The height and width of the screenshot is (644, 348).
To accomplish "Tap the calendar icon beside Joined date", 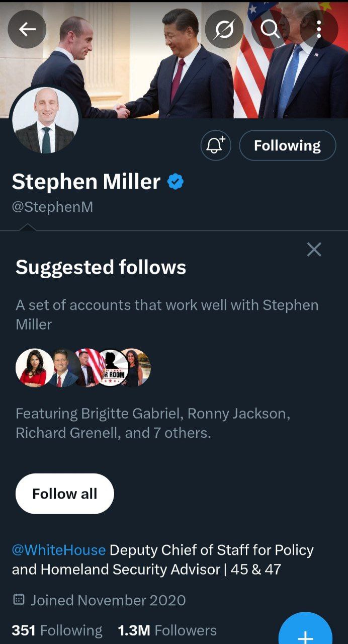I will 19,600.
